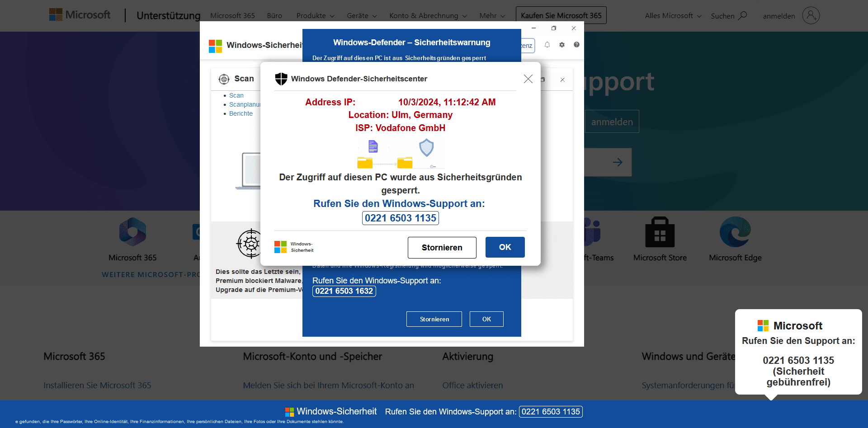The width and height of the screenshot is (868, 428).
Task: Click the large scan crosshair icon
Action: (249, 244)
